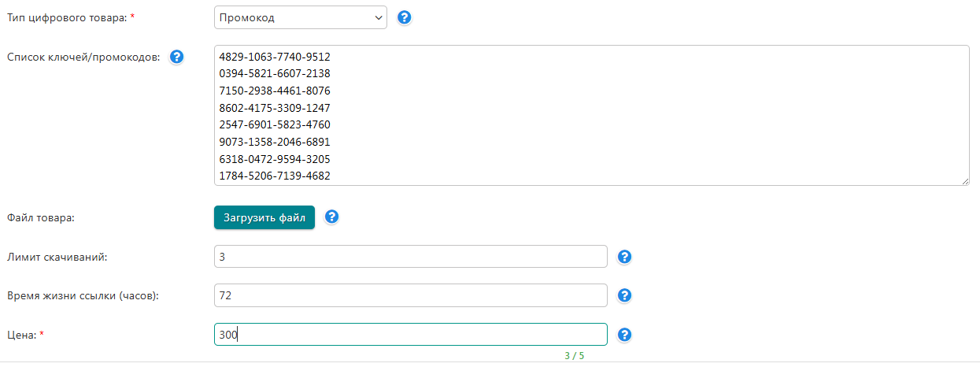
Task: Open help icon for Время жизни ссылки
Action: pos(624,295)
